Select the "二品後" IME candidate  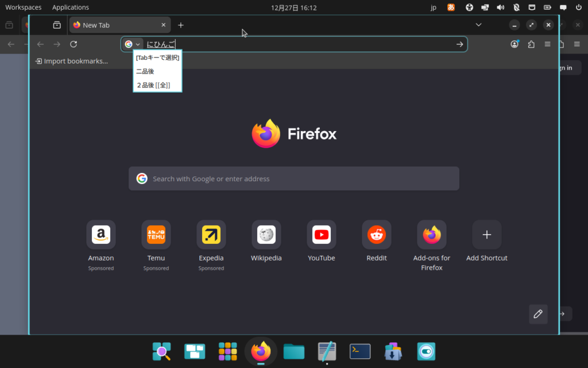point(145,71)
